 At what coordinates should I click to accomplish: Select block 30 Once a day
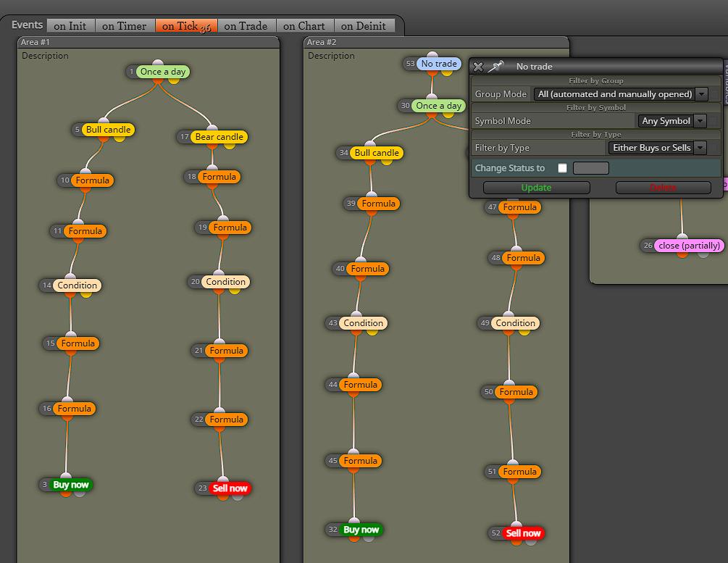tap(438, 106)
